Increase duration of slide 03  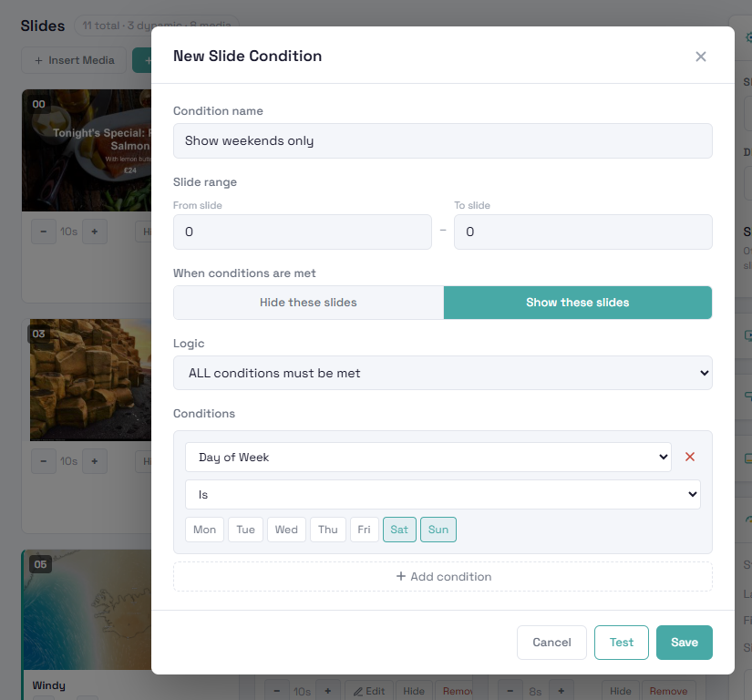coord(95,461)
